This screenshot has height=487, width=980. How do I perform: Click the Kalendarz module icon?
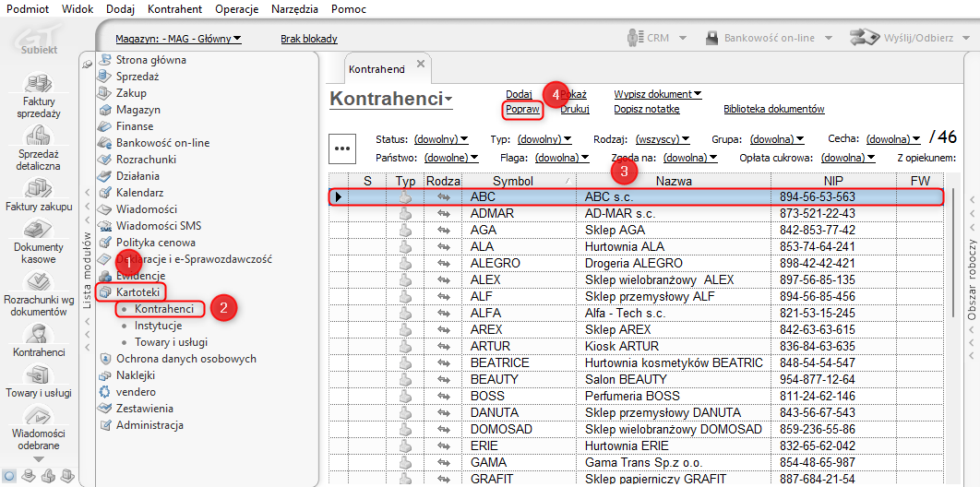point(105,193)
